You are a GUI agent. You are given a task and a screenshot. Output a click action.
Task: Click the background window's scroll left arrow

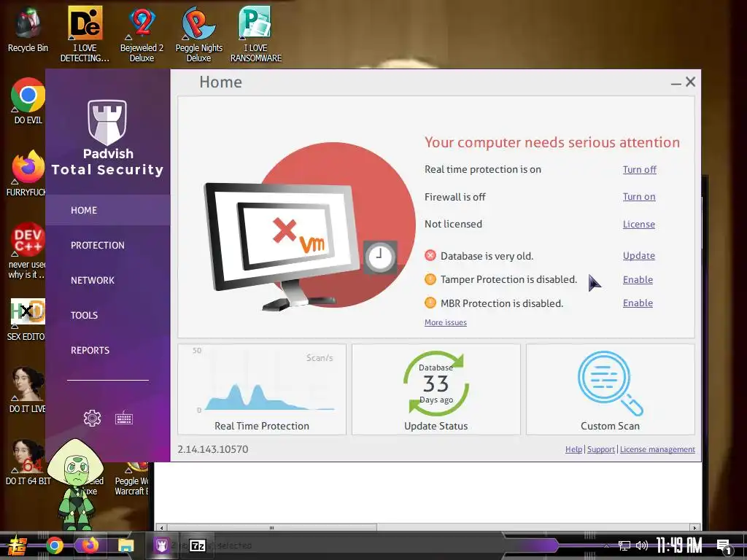click(x=162, y=528)
